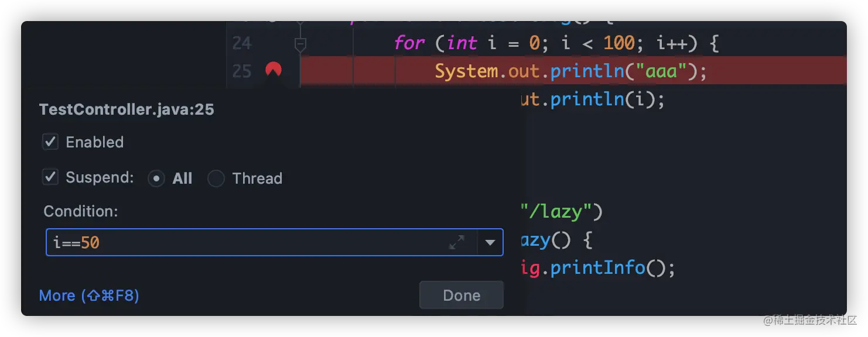Select the All suspend radio button
Image resolution: width=868 pixels, height=337 pixels.
(156, 178)
